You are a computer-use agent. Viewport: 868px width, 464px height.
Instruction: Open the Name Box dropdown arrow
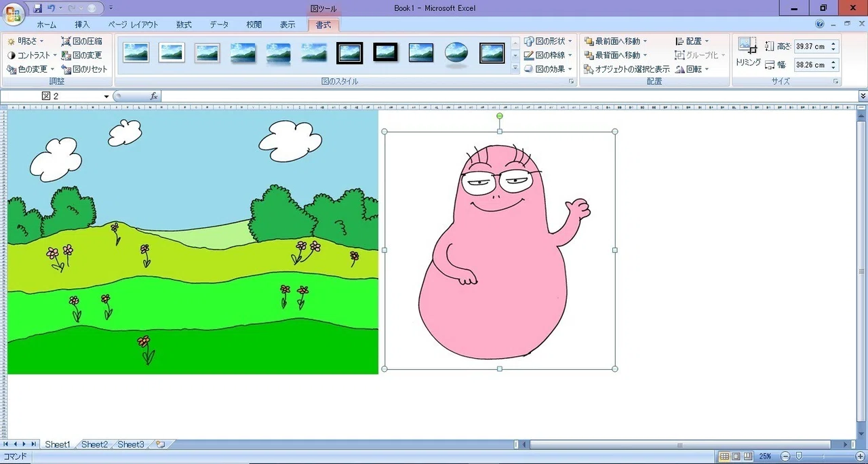(106, 96)
